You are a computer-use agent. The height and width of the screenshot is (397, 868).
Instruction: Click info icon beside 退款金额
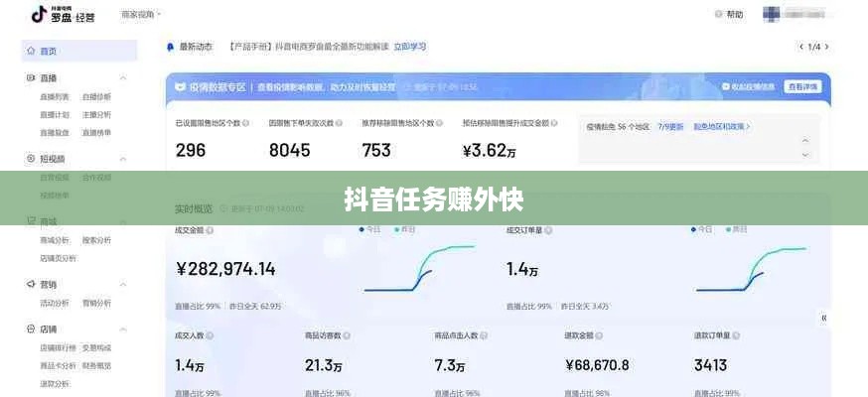coord(599,335)
